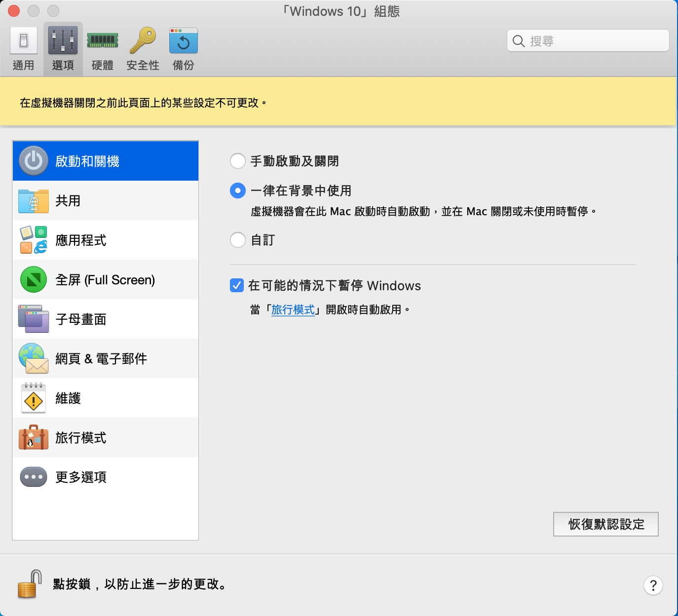Select the 一律在背景中使用 radio button
Image resolution: width=678 pixels, height=616 pixels.
[238, 191]
